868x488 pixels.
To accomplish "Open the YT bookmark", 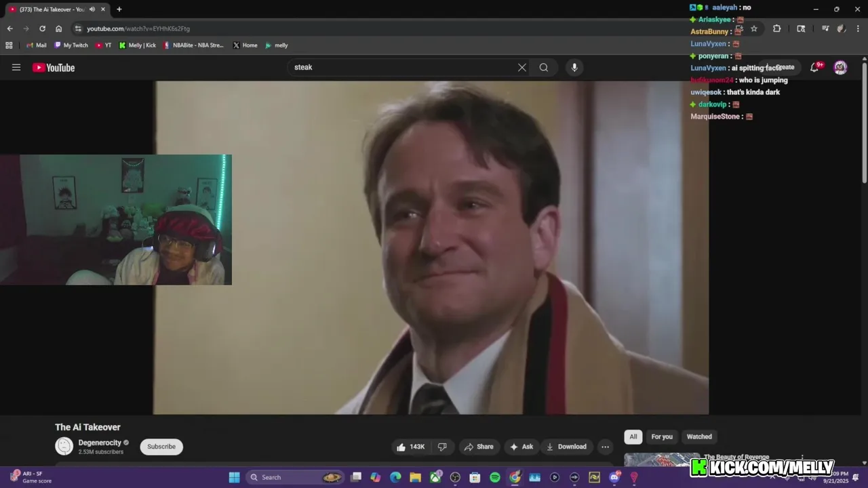I will pos(103,45).
